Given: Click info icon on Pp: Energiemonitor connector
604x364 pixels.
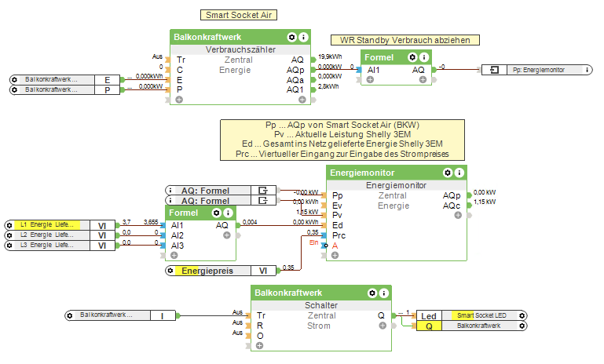Looking at the screenshot, I should [587, 70].
